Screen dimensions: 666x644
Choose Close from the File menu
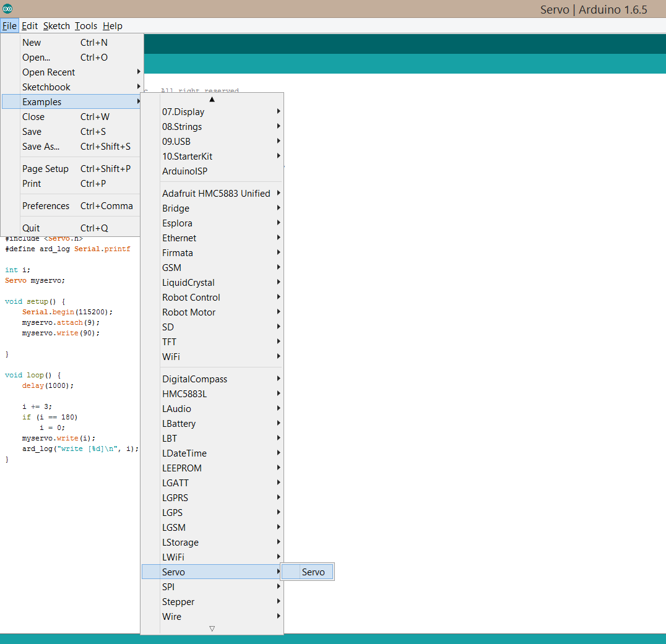point(71,117)
